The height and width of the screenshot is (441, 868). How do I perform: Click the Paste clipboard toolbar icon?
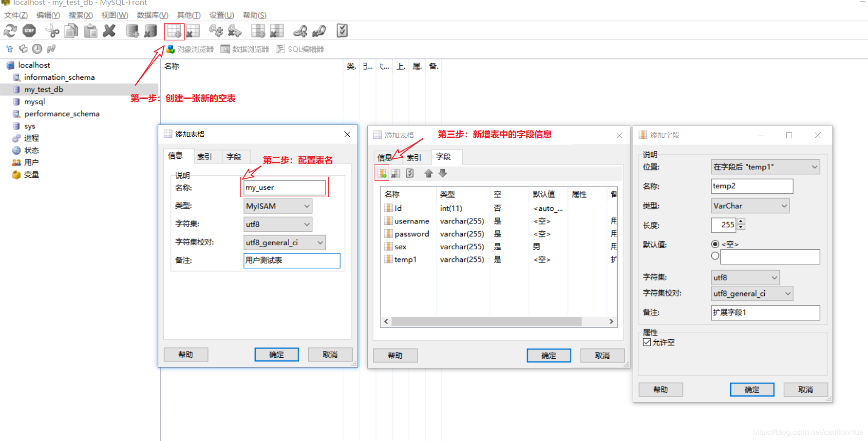(x=91, y=31)
